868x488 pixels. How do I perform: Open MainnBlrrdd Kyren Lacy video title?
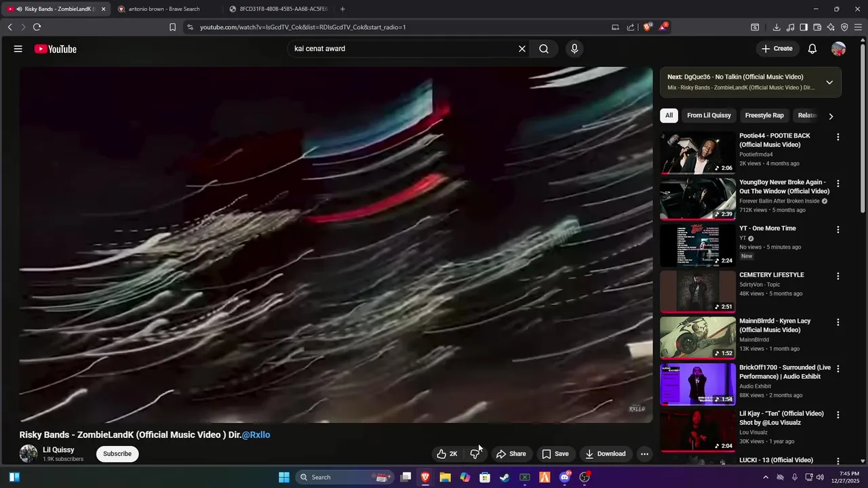tap(775, 325)
